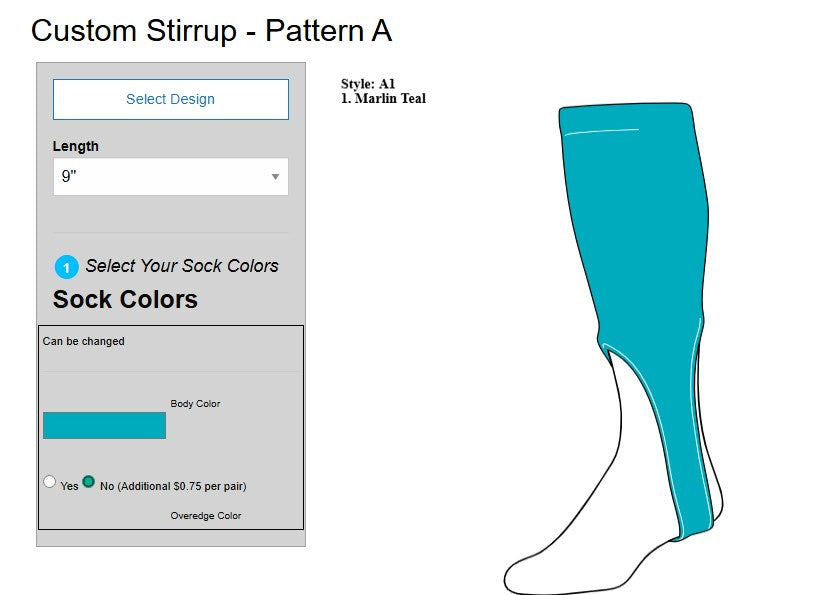The image size is (837, 595).
Task: Pick the teal Body Color swatch
Action: (x=104, y=425)
